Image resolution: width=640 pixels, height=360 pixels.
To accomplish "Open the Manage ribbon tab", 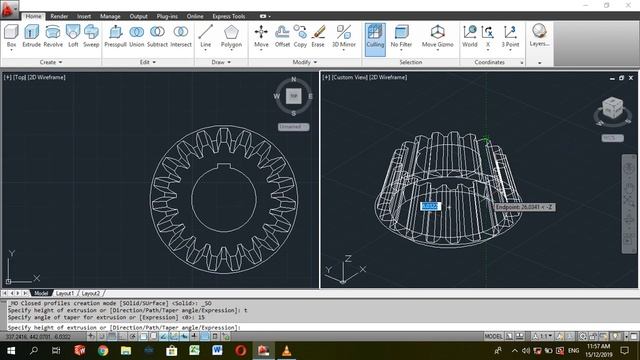I will pyautogui.click(x=110, y=16).
